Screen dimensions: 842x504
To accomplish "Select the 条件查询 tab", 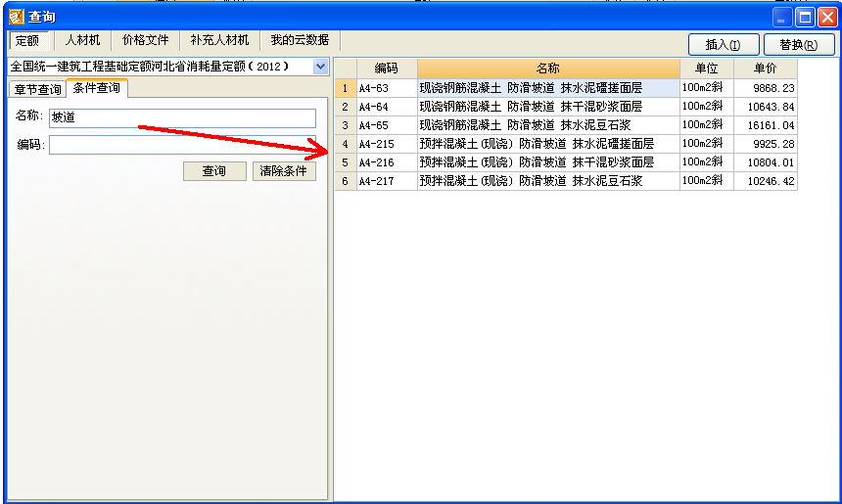I will [x=97, y=88].
